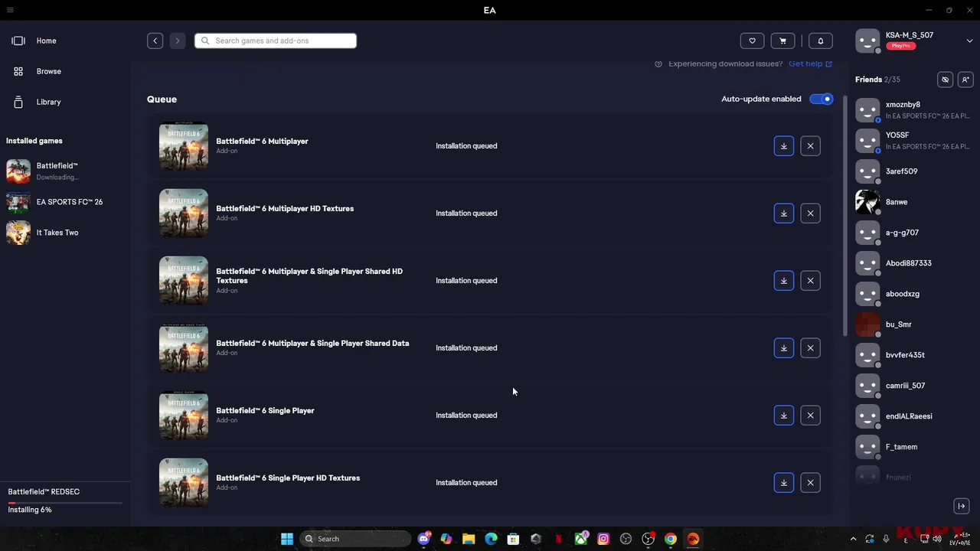Open the Windows Start menu

(287, 539)
